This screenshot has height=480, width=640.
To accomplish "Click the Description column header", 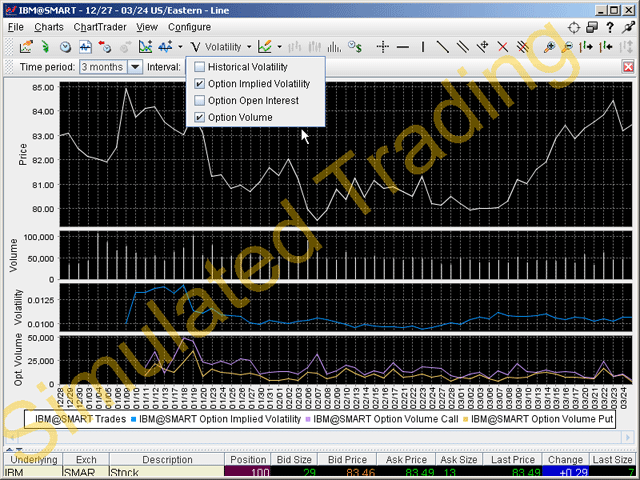I will [x=167, y=460].
